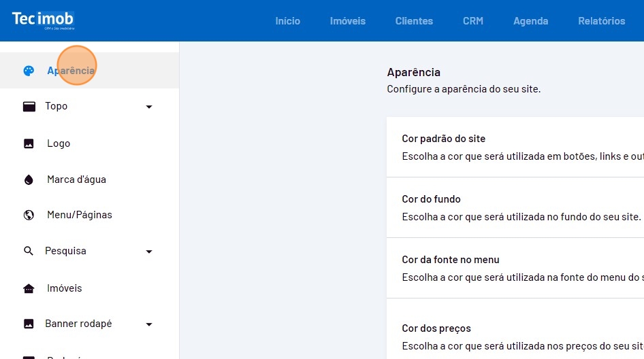Click the Banner rodapé image icon
Viewport: 644px width, 359px height.
(29, 324)
